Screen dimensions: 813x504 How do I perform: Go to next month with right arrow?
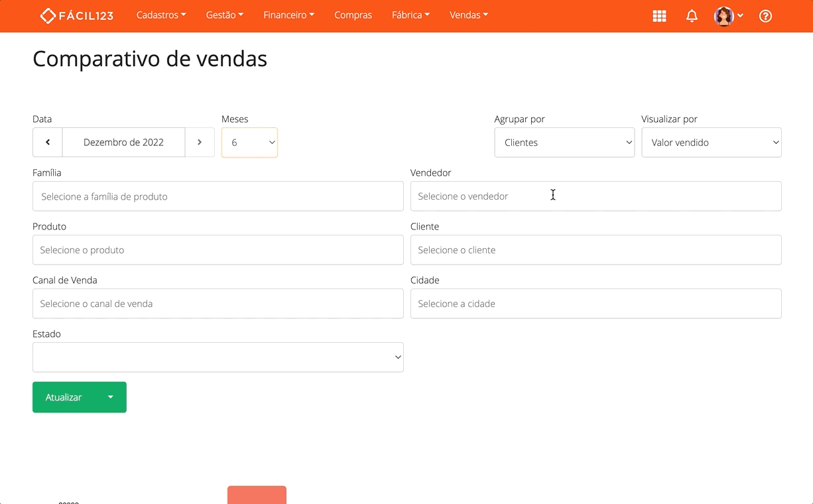(x=200, y=142)
